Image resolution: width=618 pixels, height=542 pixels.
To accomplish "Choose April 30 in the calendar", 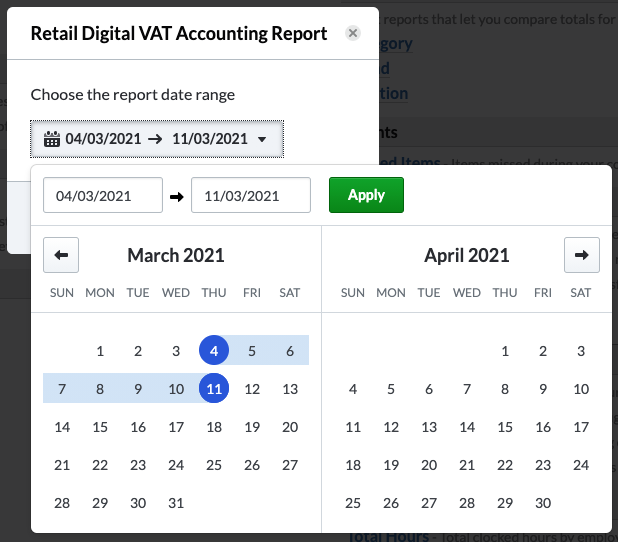I will point(543,503).
